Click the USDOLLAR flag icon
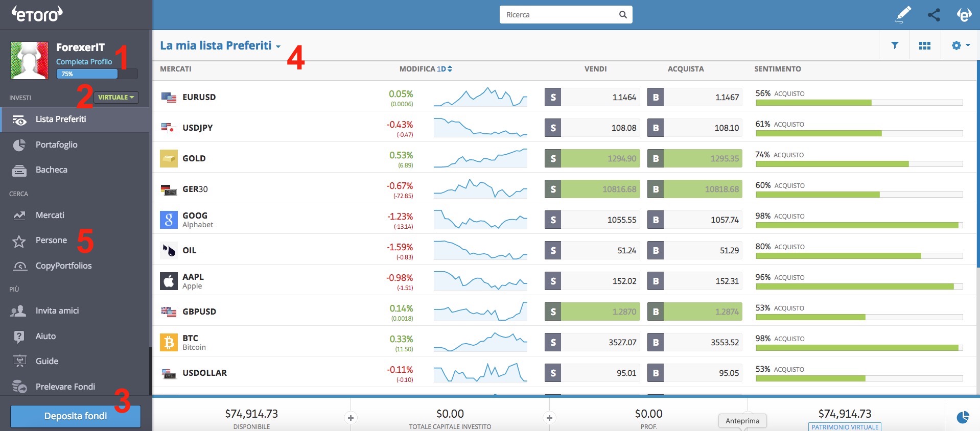This screenshot has height=431, width=980. tap(169, 373)
